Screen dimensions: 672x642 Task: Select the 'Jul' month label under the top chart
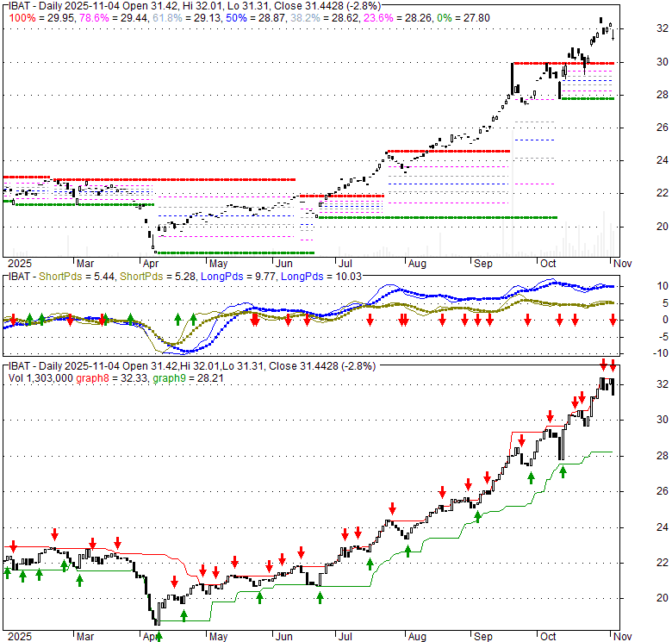coord(345,264)
